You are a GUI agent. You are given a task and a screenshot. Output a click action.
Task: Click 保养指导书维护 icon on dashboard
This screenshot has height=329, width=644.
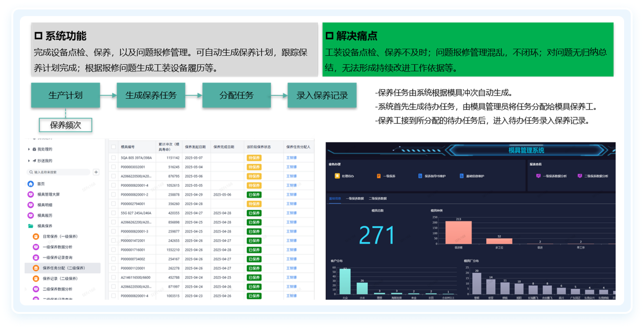coord(420,176)
